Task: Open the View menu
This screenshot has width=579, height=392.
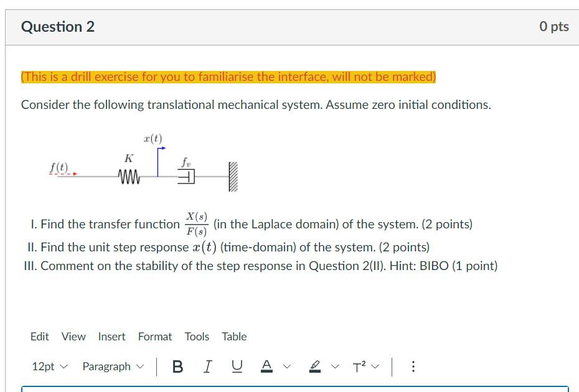Action: pyautogui.click(x=73, y=336)
